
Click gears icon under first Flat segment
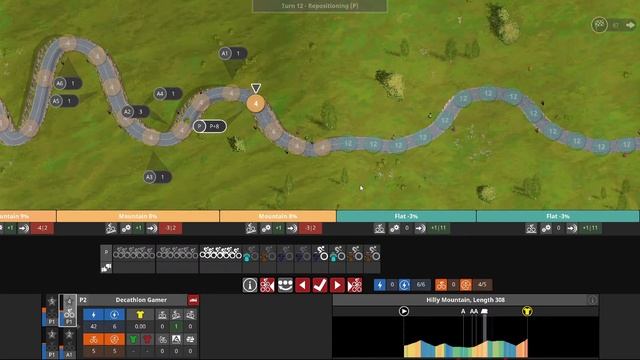[x=394, y=229]
